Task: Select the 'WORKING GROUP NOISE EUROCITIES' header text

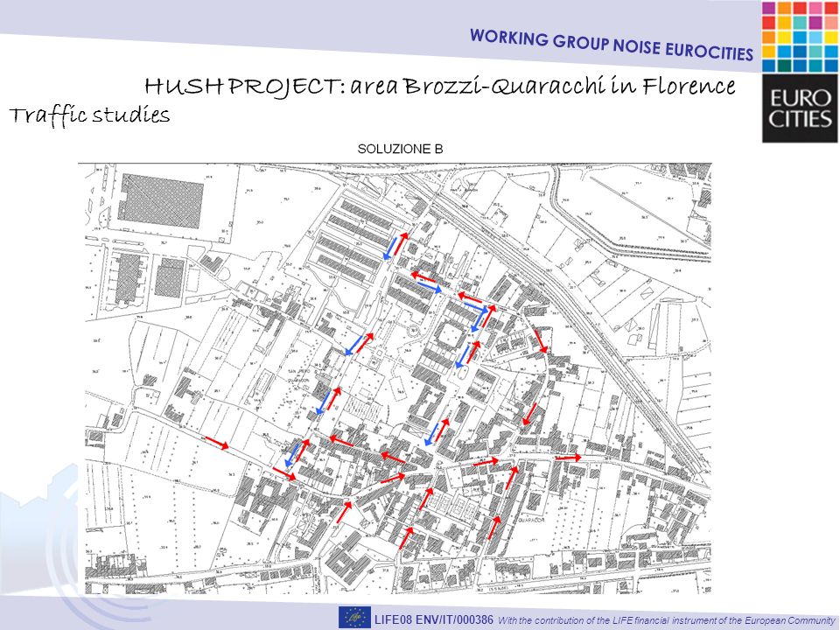Action: point(612,45)
